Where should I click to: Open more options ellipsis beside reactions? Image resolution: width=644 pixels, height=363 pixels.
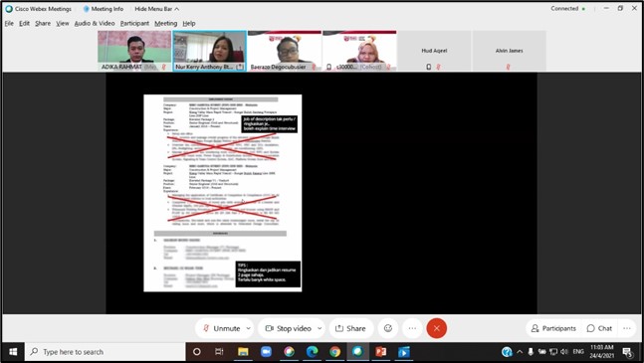(412, 328)
